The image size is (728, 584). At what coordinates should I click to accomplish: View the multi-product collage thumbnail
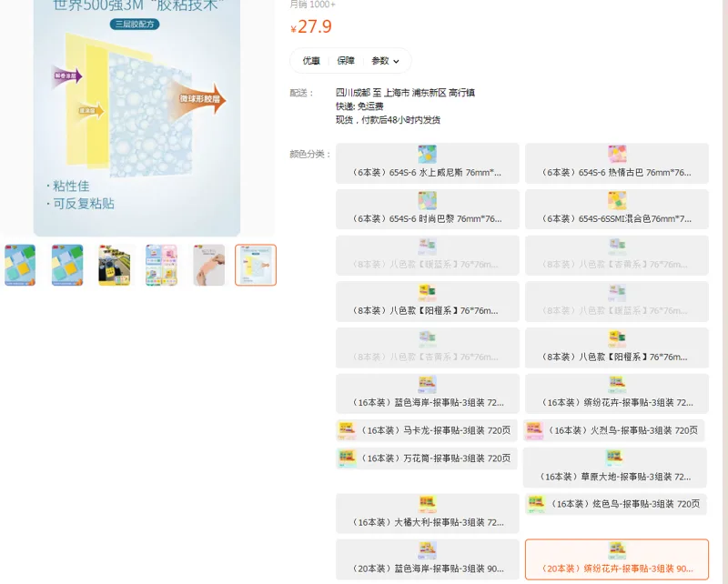161,265
